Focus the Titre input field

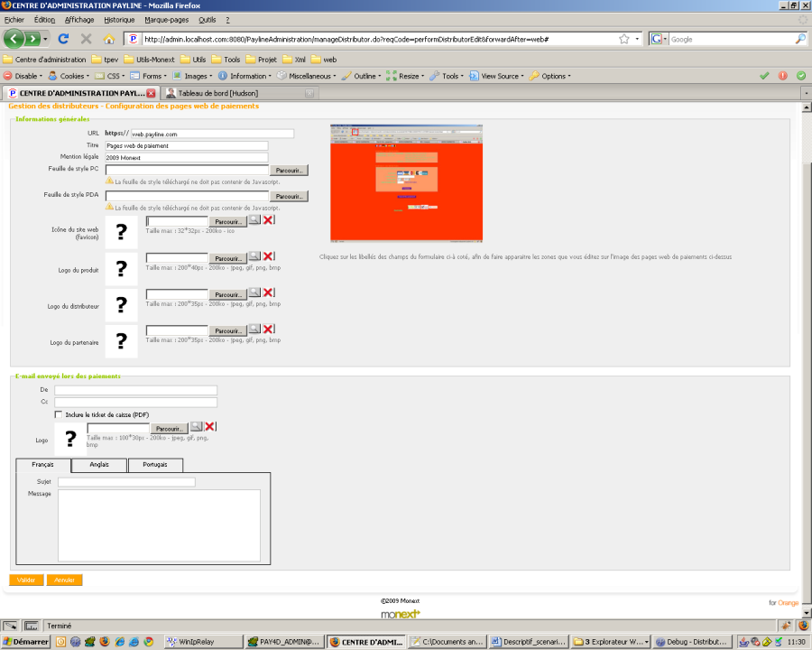[x=187, y=145]
